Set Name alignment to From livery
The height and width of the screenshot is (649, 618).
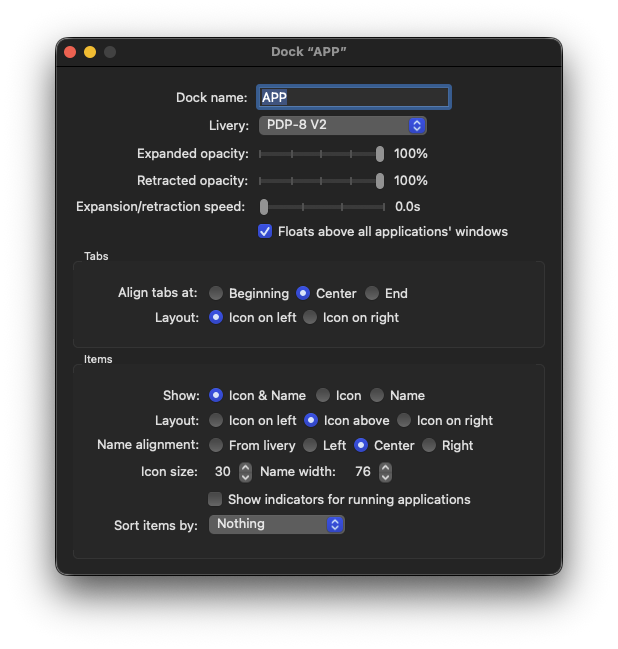(x=216, y=446)
